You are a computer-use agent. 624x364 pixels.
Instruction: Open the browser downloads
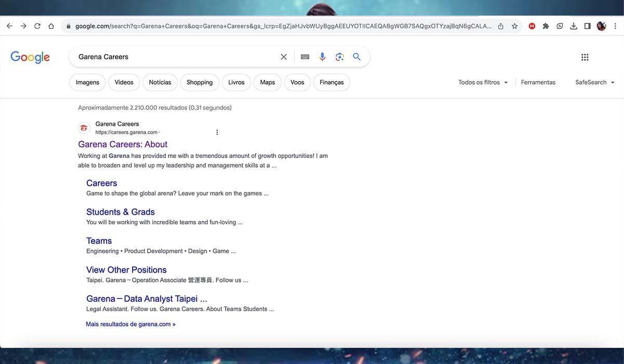click(574, 26)
